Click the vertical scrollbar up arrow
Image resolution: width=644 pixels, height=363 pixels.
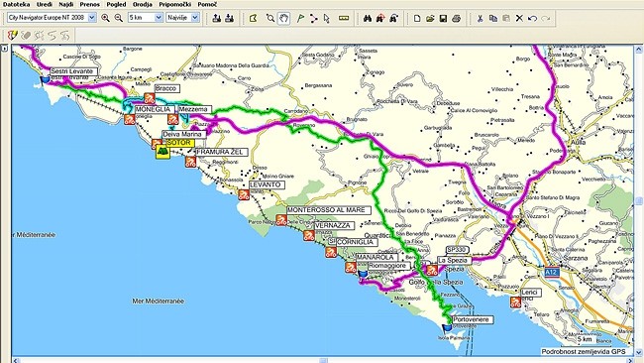click(x=639, y=50)
